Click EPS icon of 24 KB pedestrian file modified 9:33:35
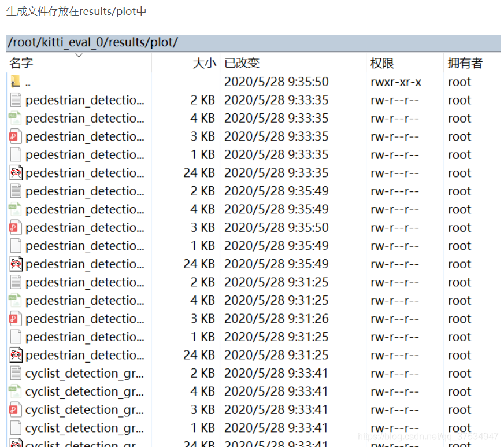The height and width of the screenshot is (447, 504). coord(16,173)
